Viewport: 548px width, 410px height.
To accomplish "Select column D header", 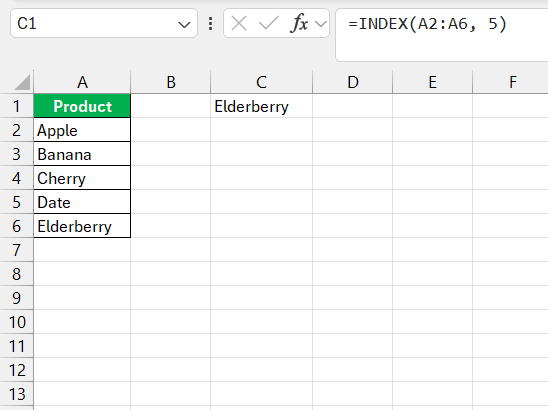I will (x=353, y=82).
